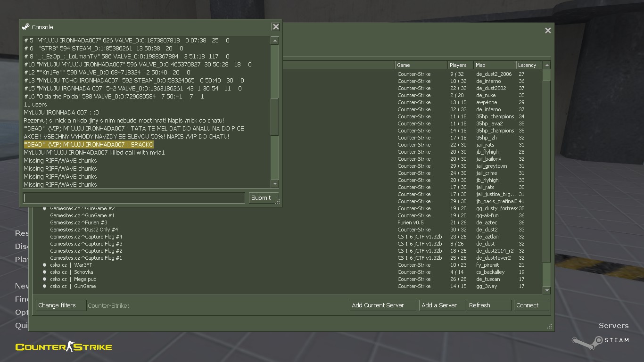Refresh the server list
Screen dimensions: 644x362
coord(489,305)
